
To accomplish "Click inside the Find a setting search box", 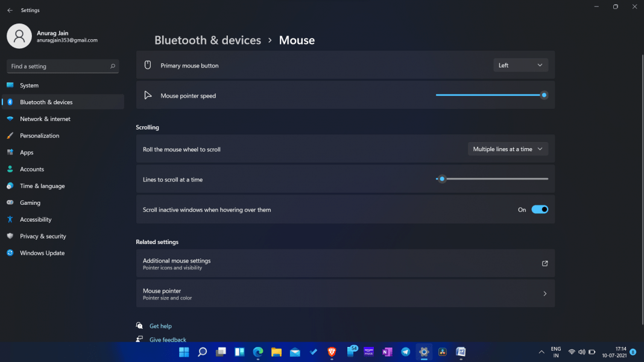I will point(57,66).
